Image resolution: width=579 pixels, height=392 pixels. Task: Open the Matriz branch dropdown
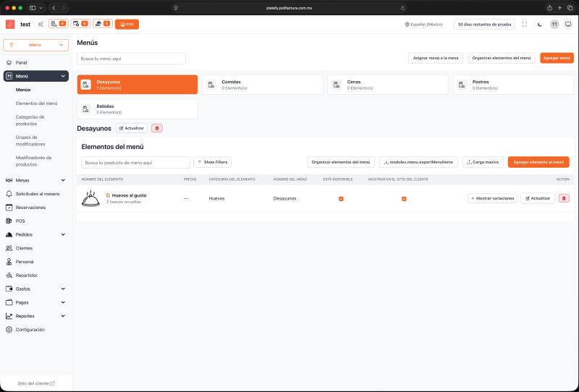click(35, 45)
